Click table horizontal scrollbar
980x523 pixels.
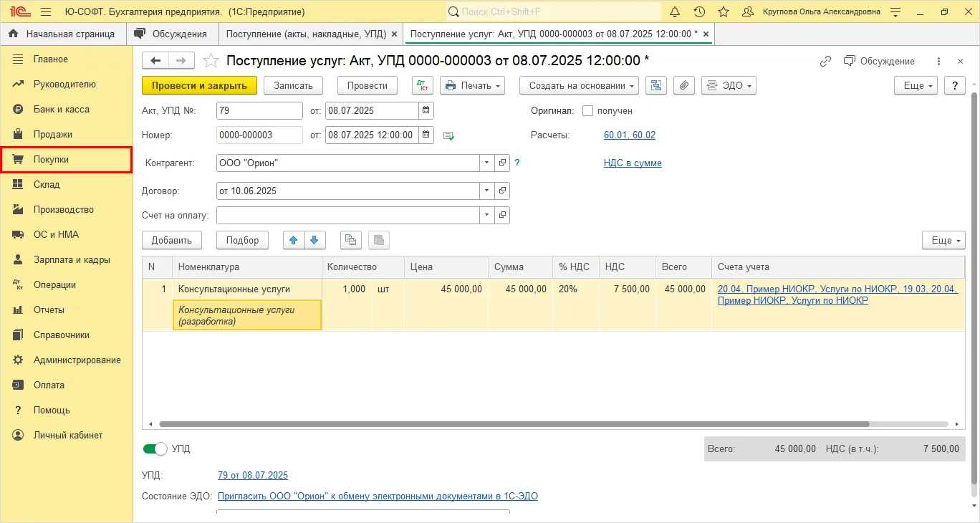point(514,424)
